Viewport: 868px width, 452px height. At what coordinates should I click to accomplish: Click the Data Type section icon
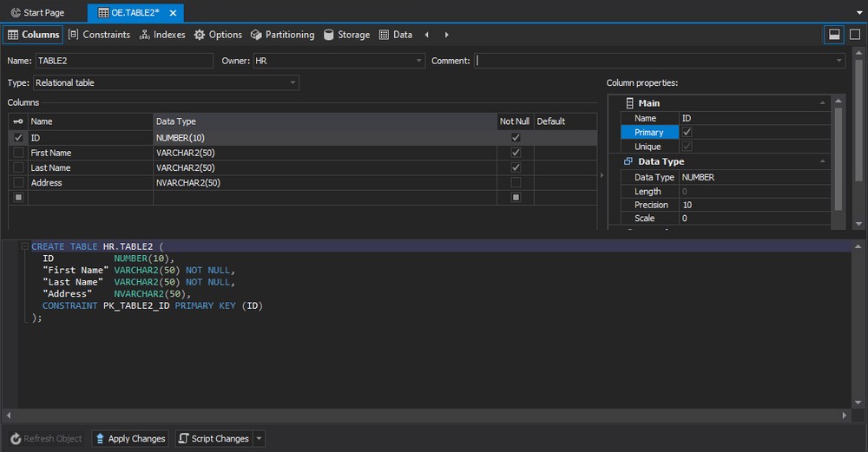(x=628, y=161)
